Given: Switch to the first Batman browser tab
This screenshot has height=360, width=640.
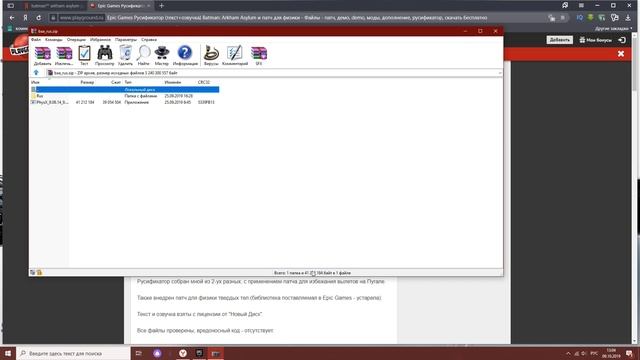Looking at the screenshot, I should pyautogui.click(x=53, y=6).
